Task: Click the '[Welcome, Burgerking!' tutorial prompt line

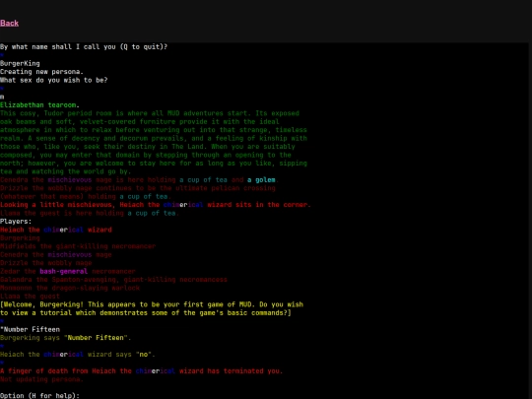Action: click(152, 304)
